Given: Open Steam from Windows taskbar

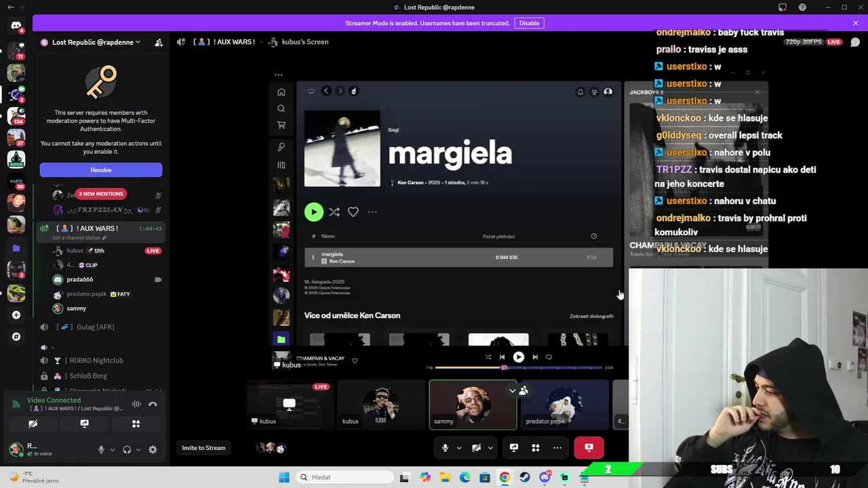Looking at the screenshot, I should [x=525, y=477].
